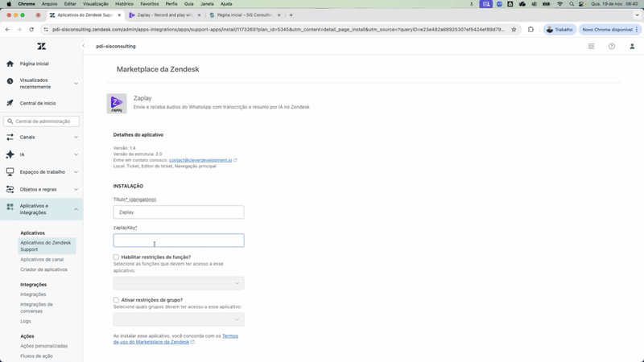Open the help question mark icon
Screen dimensions: 644x362
point(612,47)
